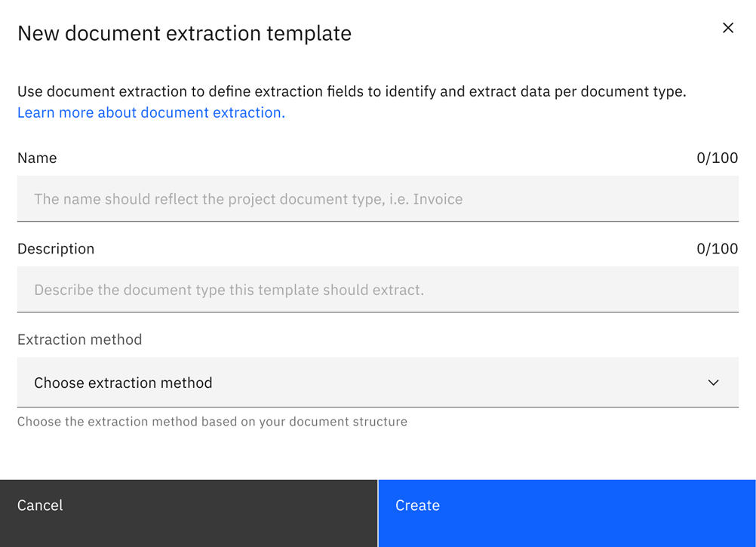Click the helper text below extraction method
The image size is (756, 547).
211,421
